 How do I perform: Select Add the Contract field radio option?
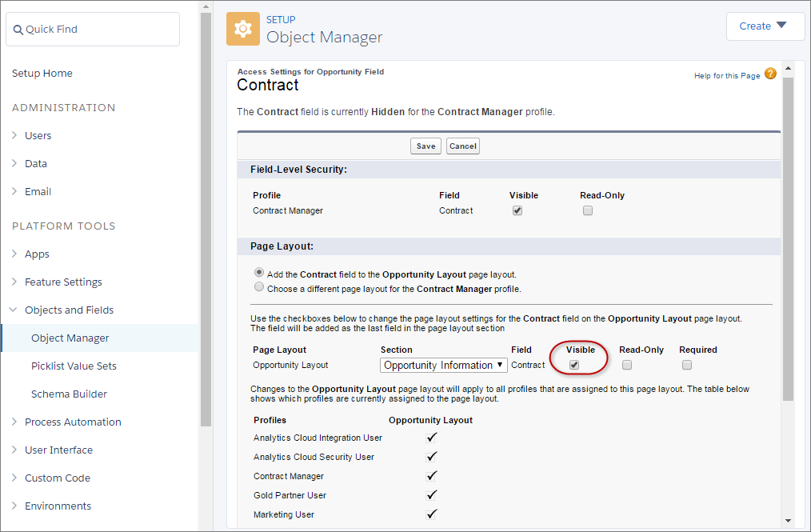click(259, 272)
